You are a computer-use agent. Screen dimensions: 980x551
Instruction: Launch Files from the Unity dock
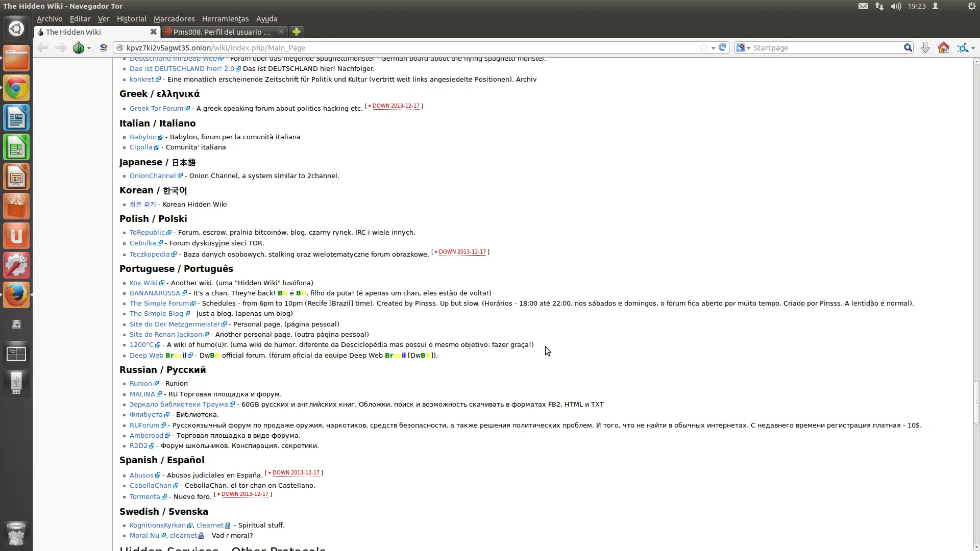pos(16,58)
